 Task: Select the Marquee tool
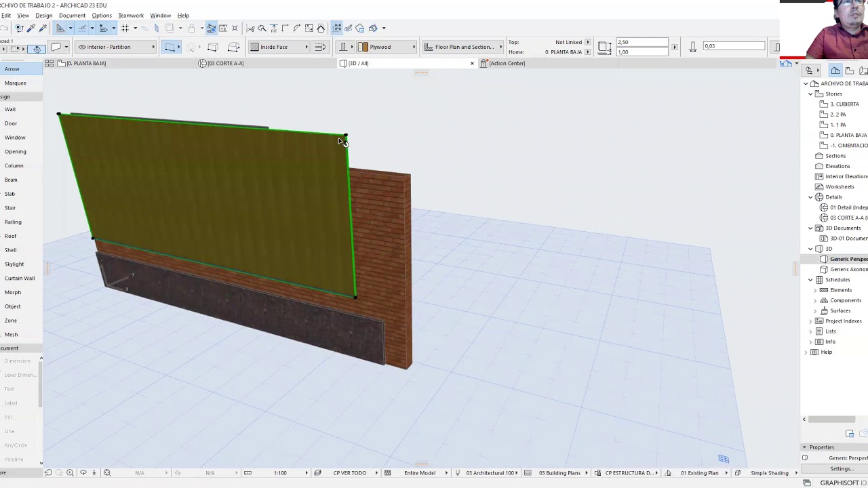click(x=16, y=83)
